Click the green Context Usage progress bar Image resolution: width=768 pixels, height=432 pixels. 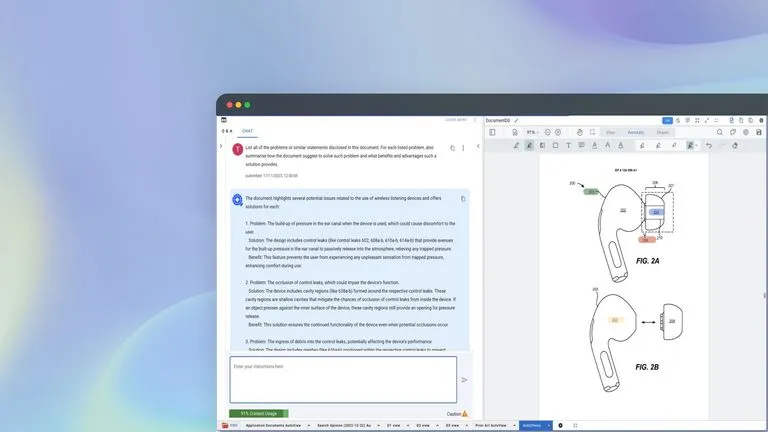click(259, 414)
